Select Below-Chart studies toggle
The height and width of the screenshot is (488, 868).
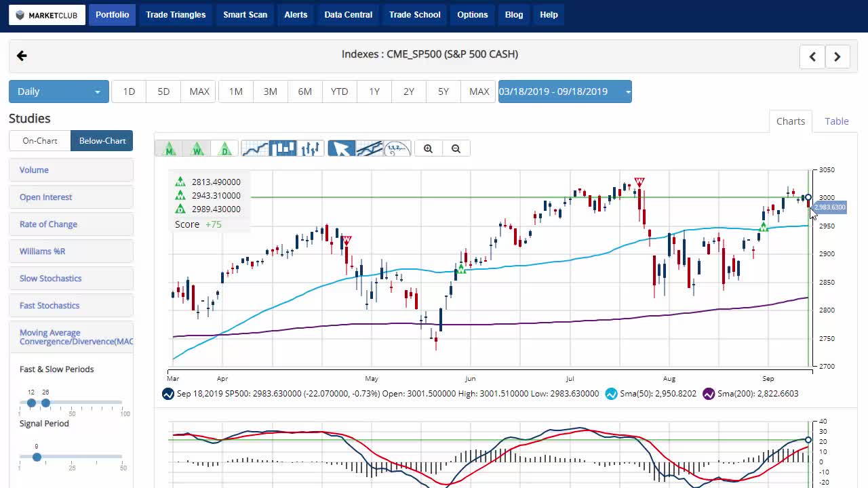point(102,141)
